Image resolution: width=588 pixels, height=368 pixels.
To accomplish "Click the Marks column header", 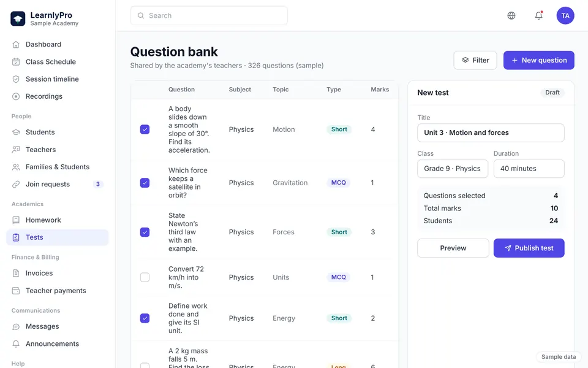I will [380, 90].
